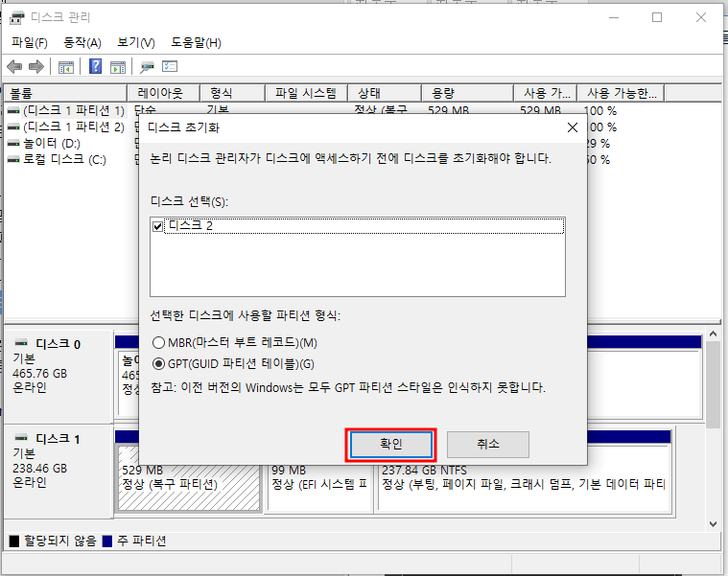This screenshot has height=576, width=728.
Task: Click the Disk Management title bar app icon
Action: [17, 17]
